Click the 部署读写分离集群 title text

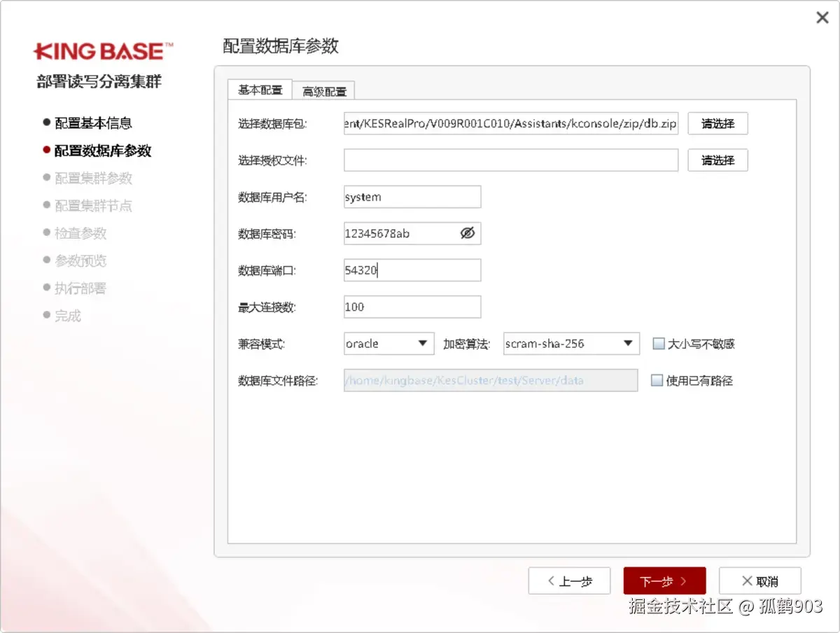[x=99, y=81]
